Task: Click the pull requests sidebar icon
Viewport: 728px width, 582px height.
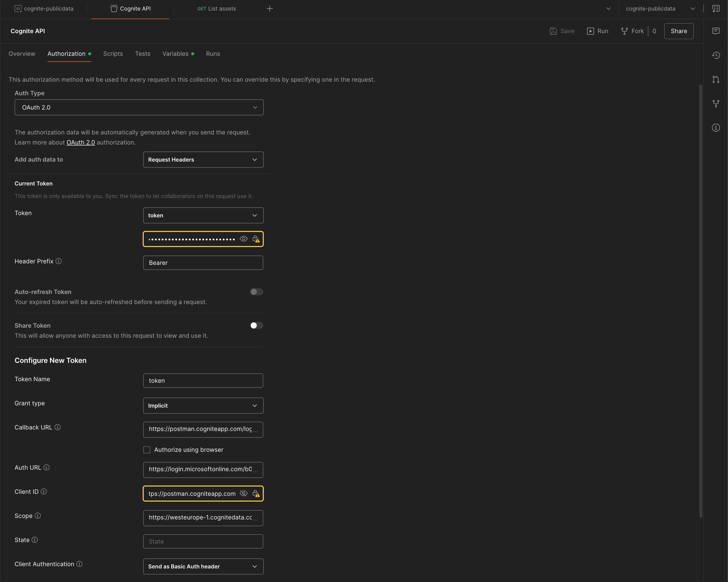Action: (715, 80)
